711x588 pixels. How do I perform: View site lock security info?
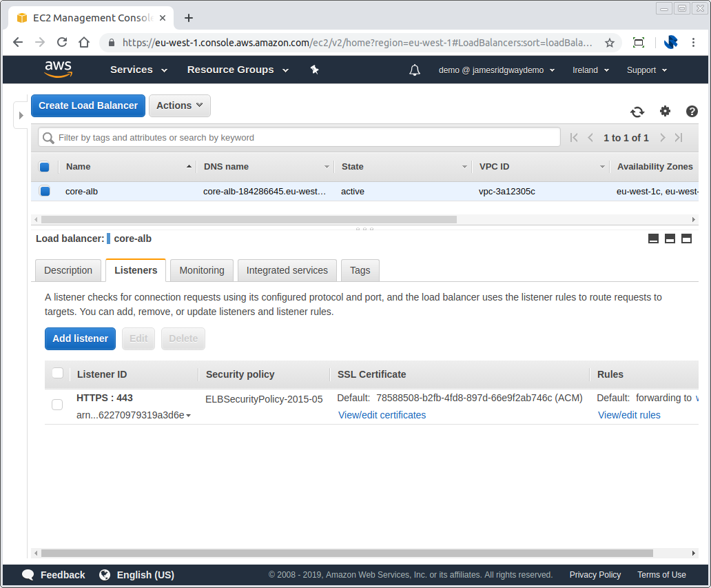pos(111,43)
